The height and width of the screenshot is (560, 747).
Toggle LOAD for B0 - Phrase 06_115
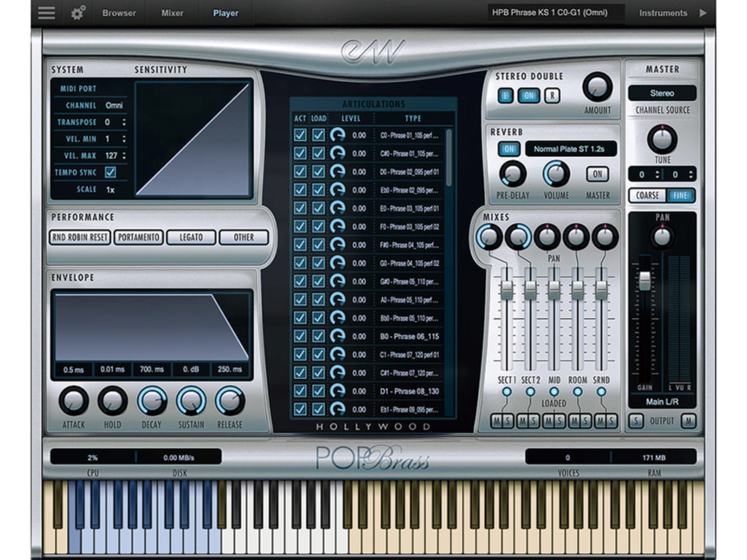(318, 336)
